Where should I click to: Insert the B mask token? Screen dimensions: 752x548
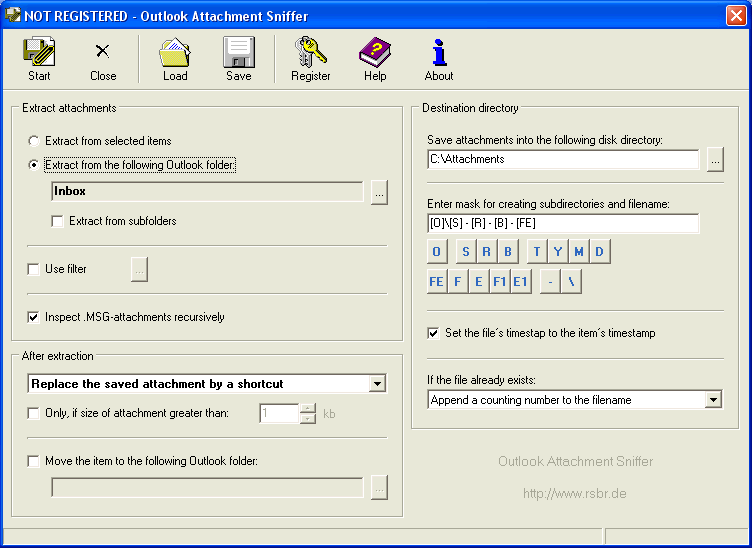pyautogui.click(x=508, y=252)
